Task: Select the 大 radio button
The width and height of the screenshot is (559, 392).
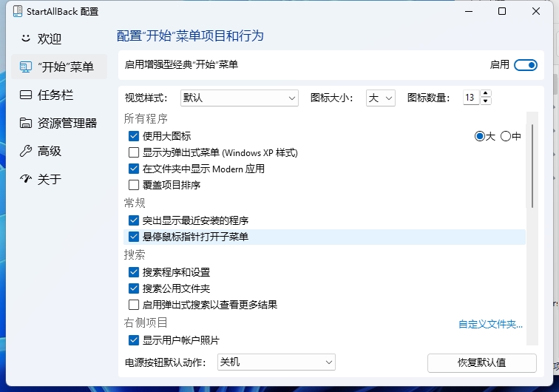Action: pyautogui.click(x=480, y=136)
